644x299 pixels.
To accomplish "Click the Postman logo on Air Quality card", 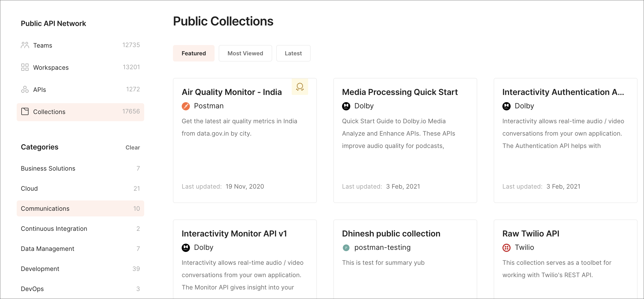I will coord(186,106).
